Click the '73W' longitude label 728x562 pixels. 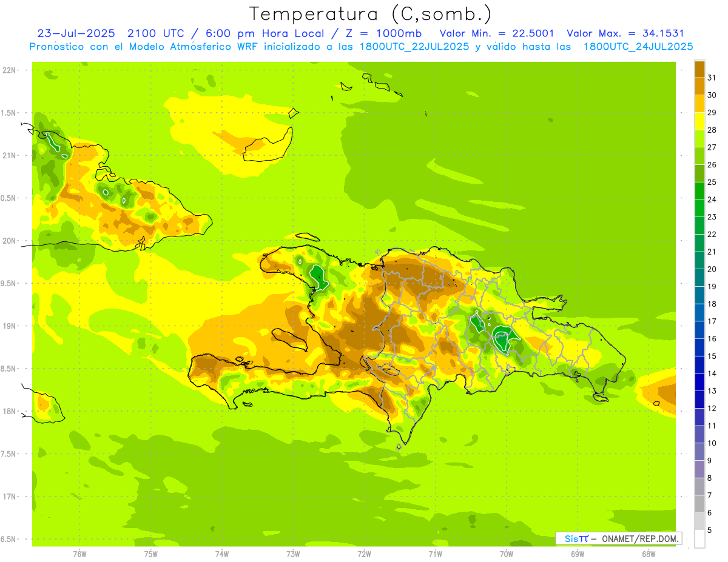pyautogui.click(x=293, y=553)
